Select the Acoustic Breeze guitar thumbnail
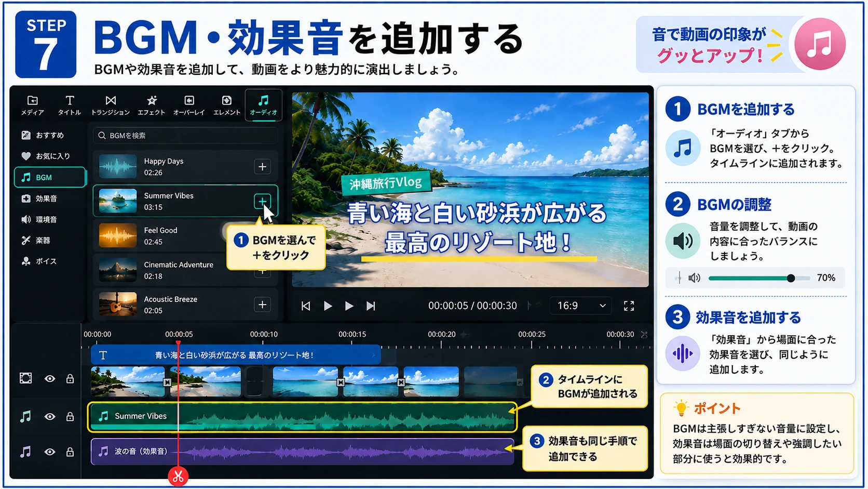 (x=118, y=305)
